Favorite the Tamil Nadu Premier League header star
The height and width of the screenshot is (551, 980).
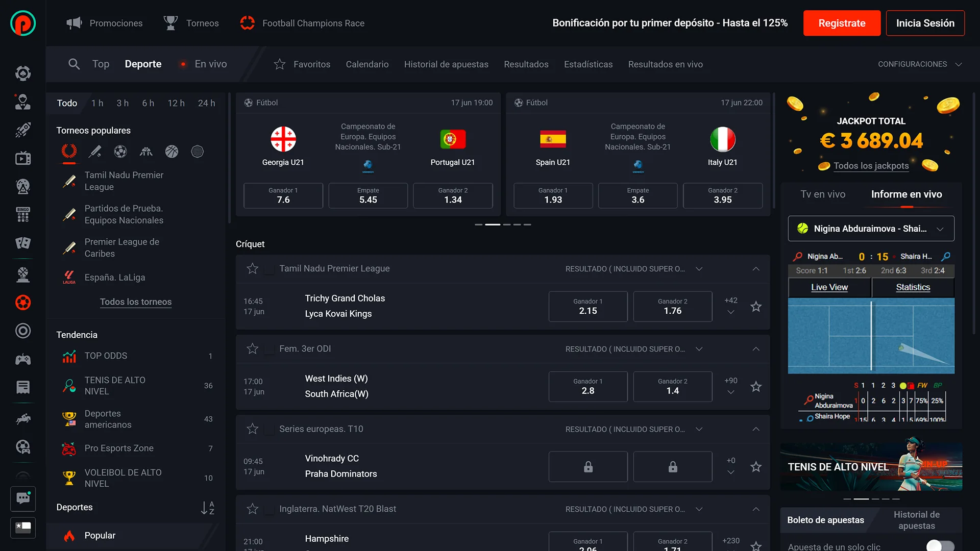click(252, 268)
